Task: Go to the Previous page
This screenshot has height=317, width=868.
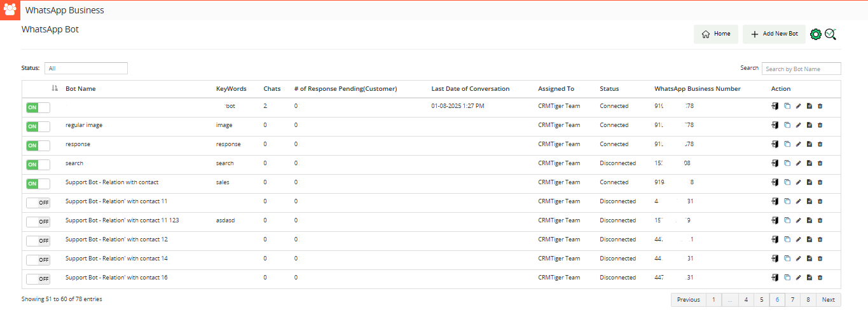Action: (x=688, y=300)
